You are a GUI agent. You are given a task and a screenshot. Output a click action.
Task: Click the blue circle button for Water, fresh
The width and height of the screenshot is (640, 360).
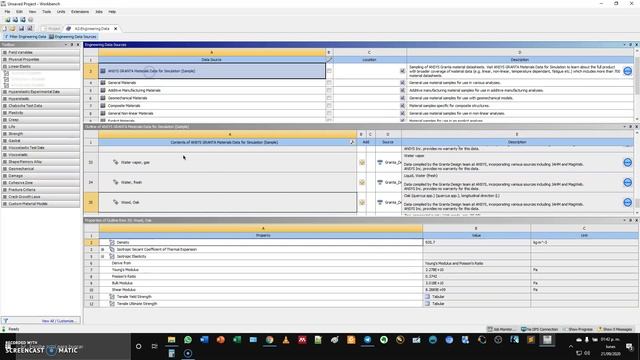click(627, 182)
